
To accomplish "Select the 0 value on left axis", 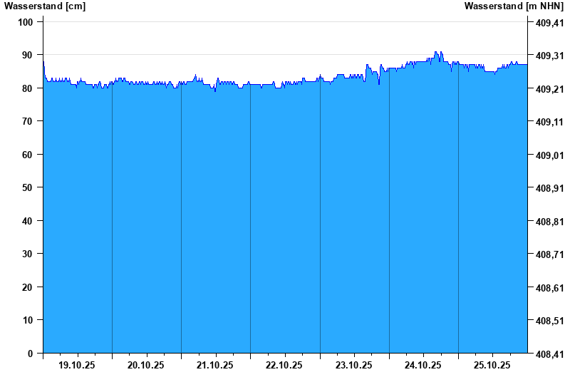I will pos(30,354).
